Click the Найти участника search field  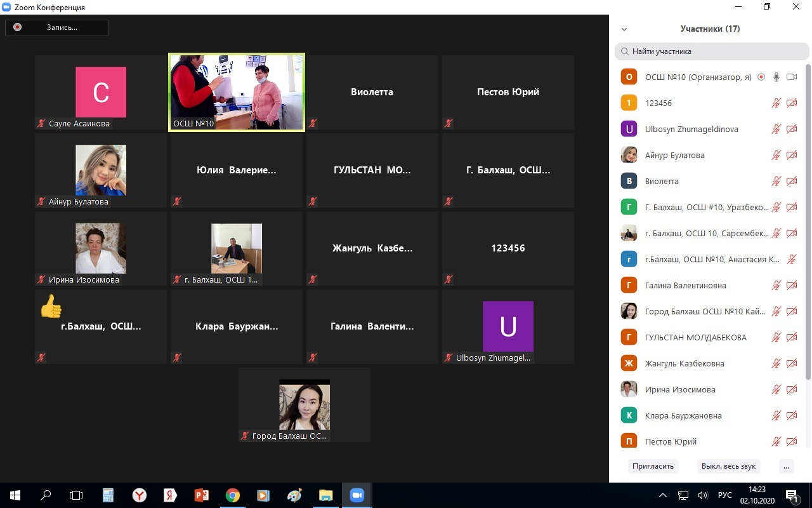pos(710,51)
